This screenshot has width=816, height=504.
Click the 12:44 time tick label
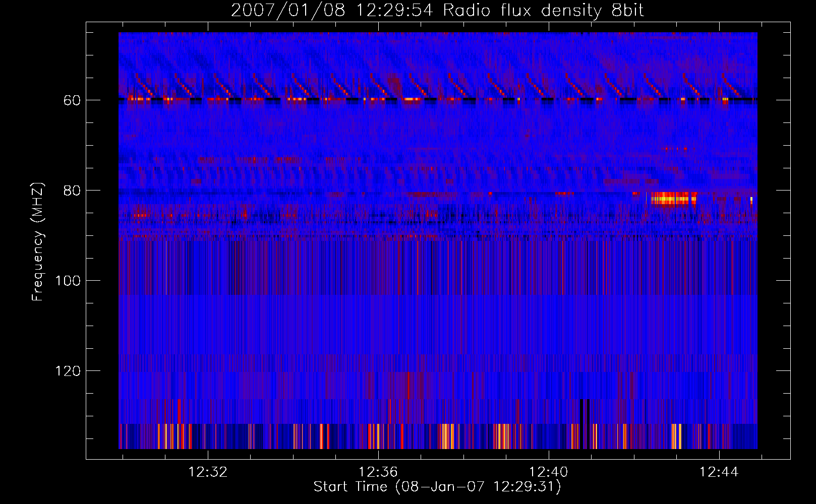click(x=719, y=472)
